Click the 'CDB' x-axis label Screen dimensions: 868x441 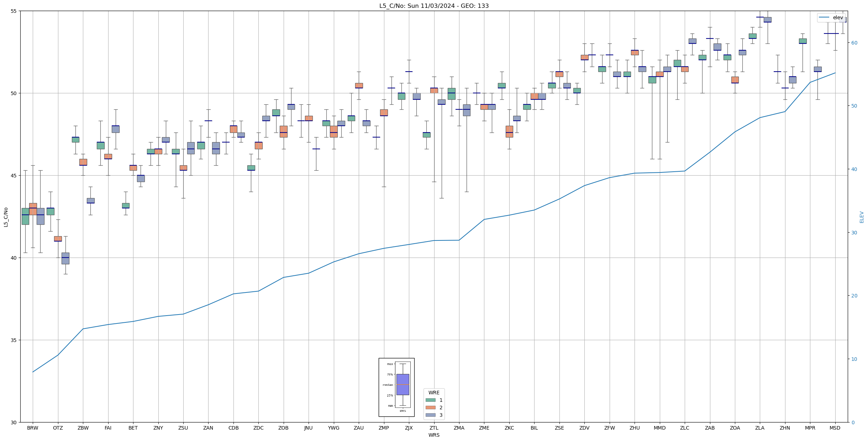(233, 428)
